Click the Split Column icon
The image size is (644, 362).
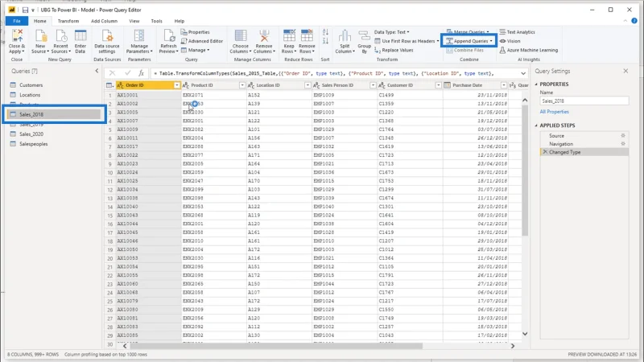[345, 36]
